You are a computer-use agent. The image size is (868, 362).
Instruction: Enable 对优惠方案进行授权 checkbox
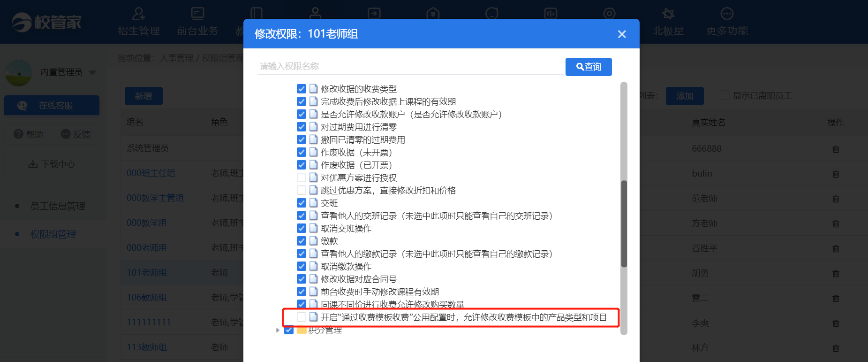coord(302,177)
